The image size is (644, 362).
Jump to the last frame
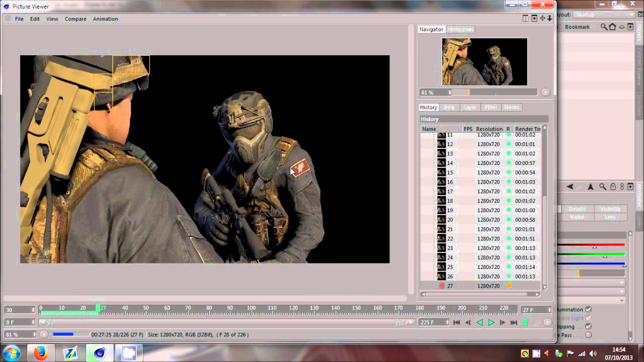tap(514, 322)
